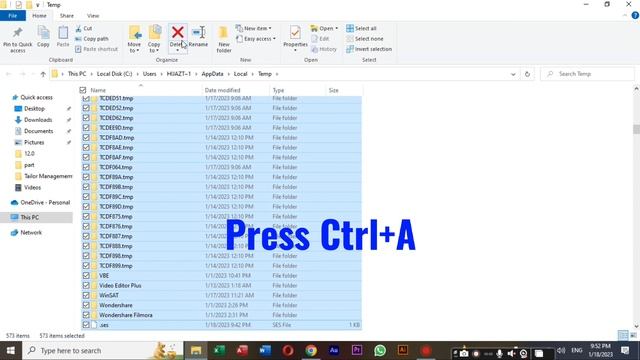The height and width of the screenshot is (360, 640).
Task: Uncheck the .ses file checkbox
Action: (86, 325)
